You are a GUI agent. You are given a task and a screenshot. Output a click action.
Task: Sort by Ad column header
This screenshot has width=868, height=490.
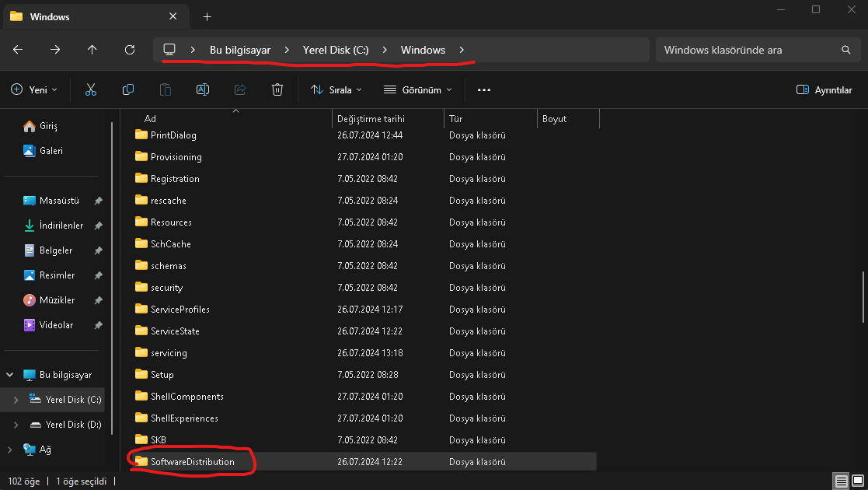tap(150, 119)
